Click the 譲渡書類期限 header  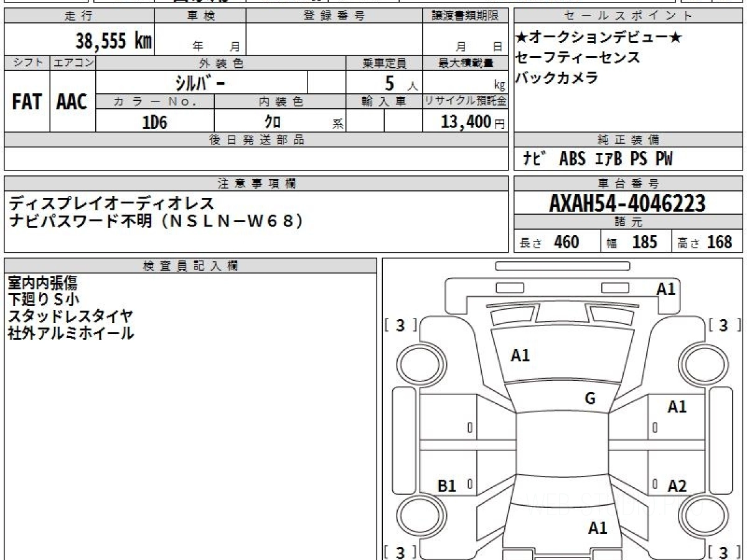(x=465, y=16)
